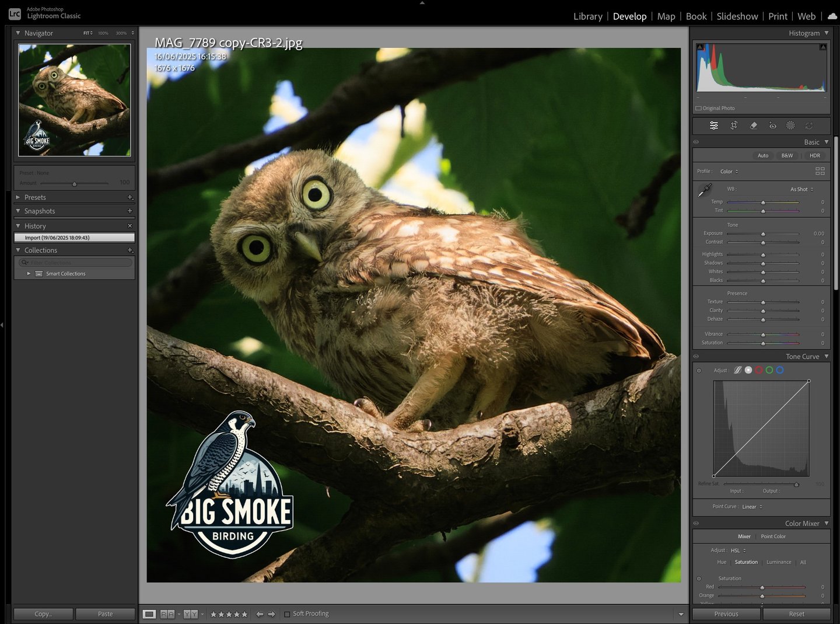The image size is (840, 624).
Task: Collapse the Navigator panel
Action: pos(18,33)
